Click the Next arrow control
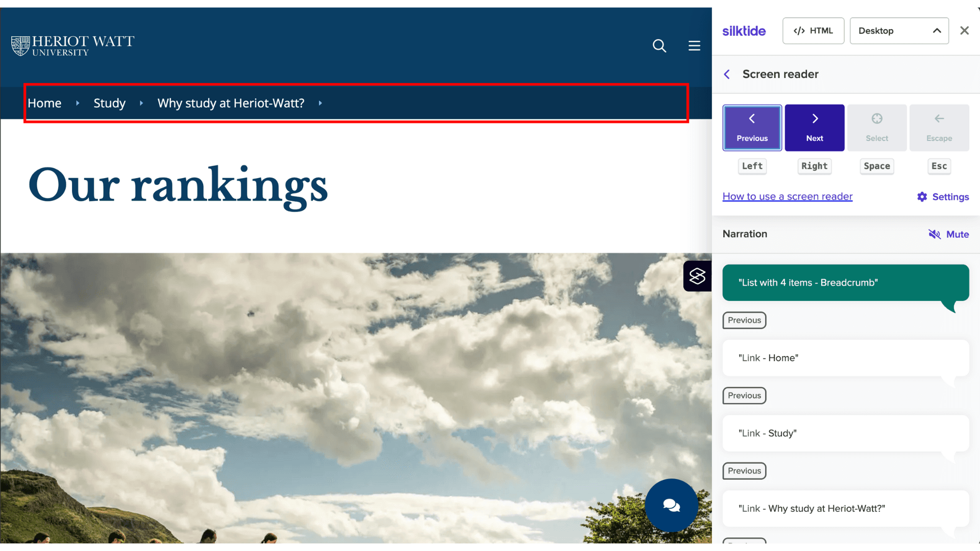The image size is (980, 551). pyautogui.click(x=814, y=127)
